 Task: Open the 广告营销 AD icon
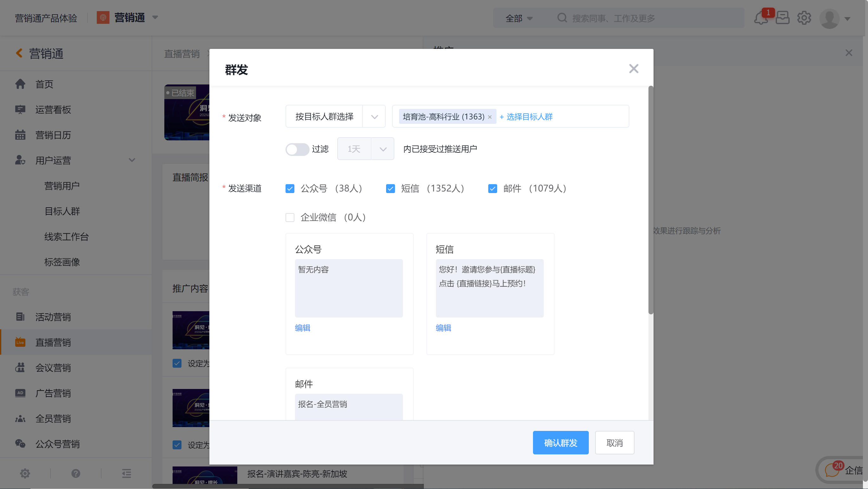(20, 393)
